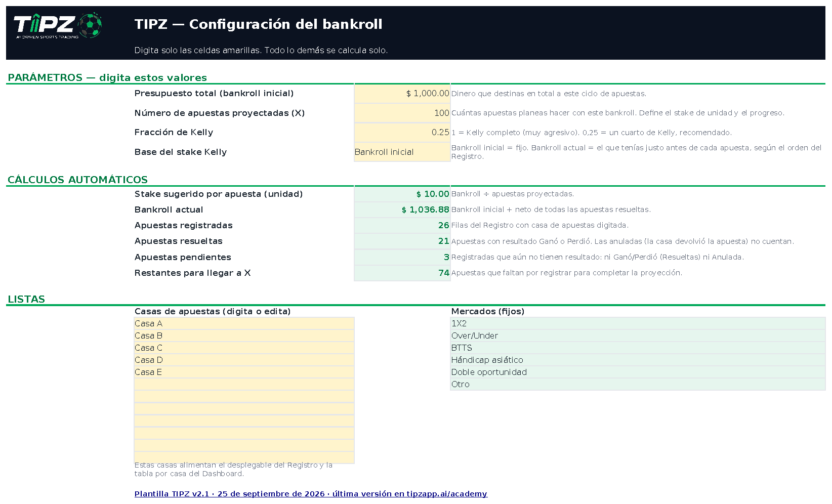Click the first empty yellow cell below Casa E

tap(244, 384)
